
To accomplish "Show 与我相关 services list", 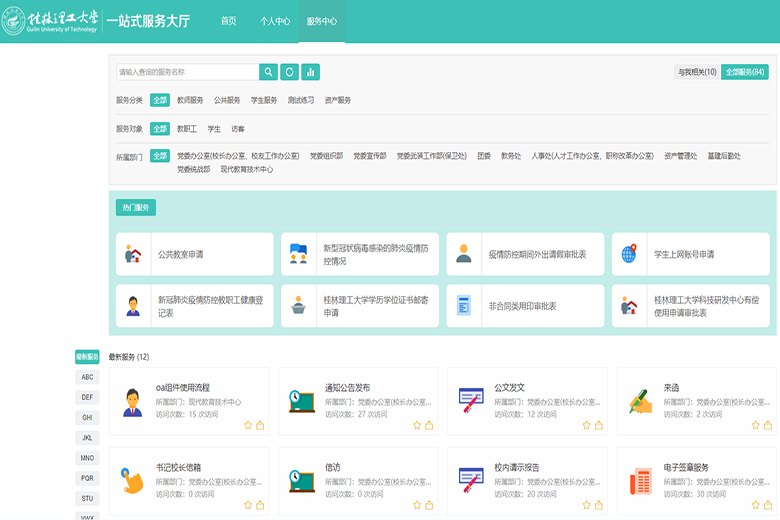I will pos(696,72).
